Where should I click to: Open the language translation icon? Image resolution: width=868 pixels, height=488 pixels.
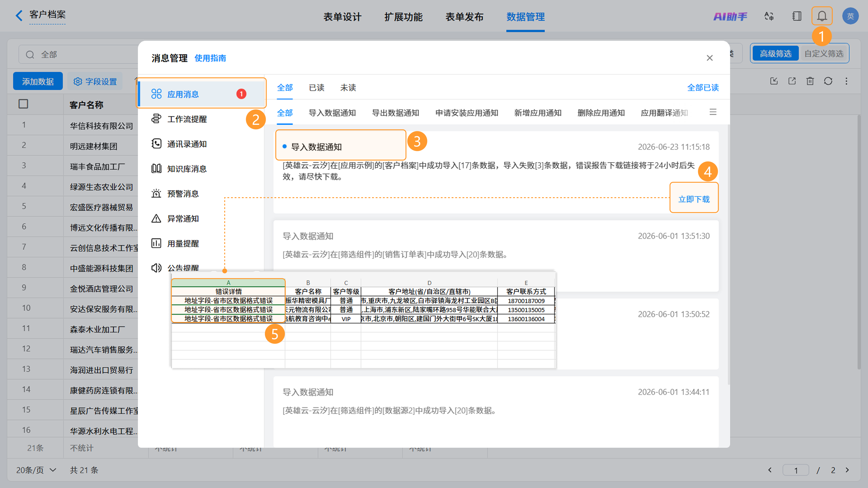[x=769, y=16]
